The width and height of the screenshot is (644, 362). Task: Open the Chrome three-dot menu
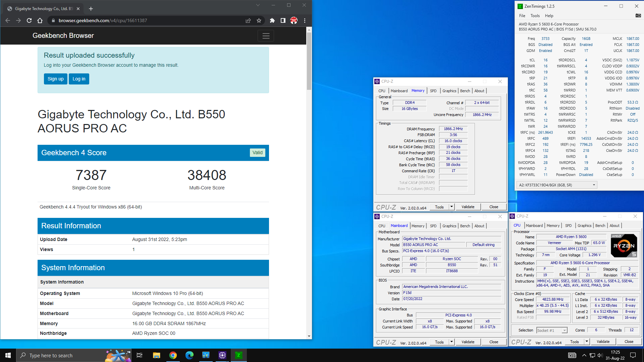(305, 20)
